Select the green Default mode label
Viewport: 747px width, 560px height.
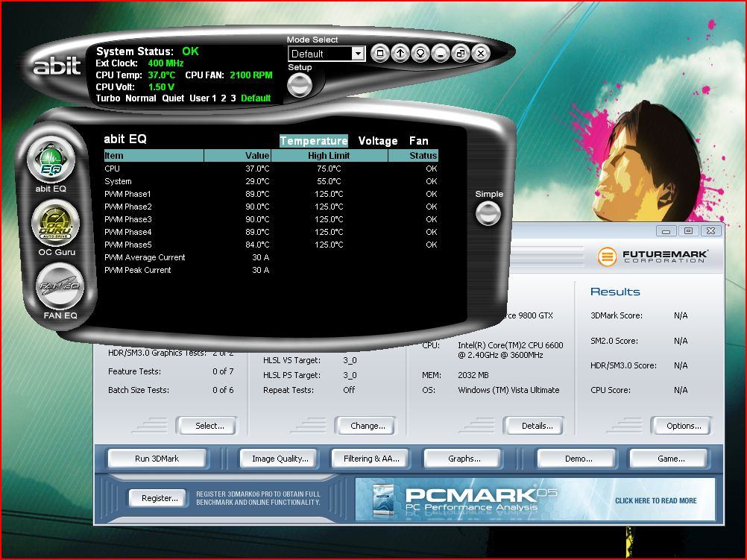(x=256, y=98)
